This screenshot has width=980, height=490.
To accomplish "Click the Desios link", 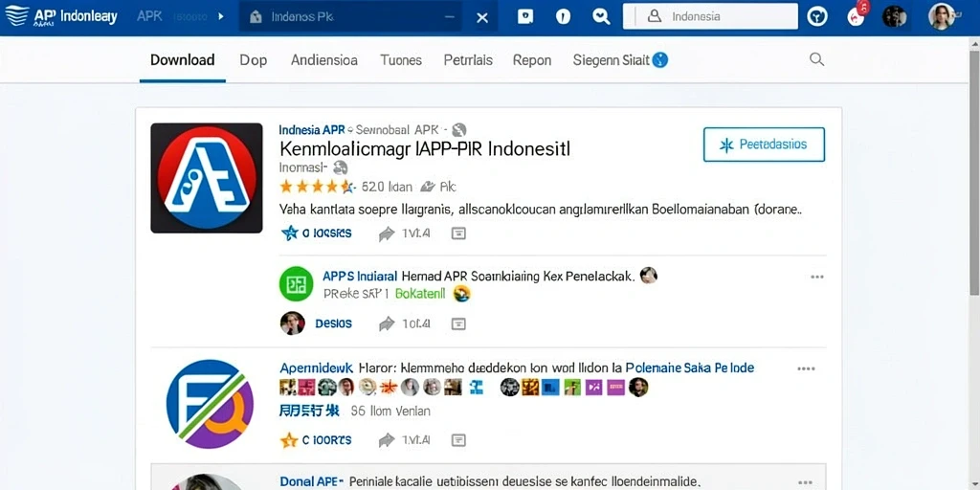I will (334, 323).
